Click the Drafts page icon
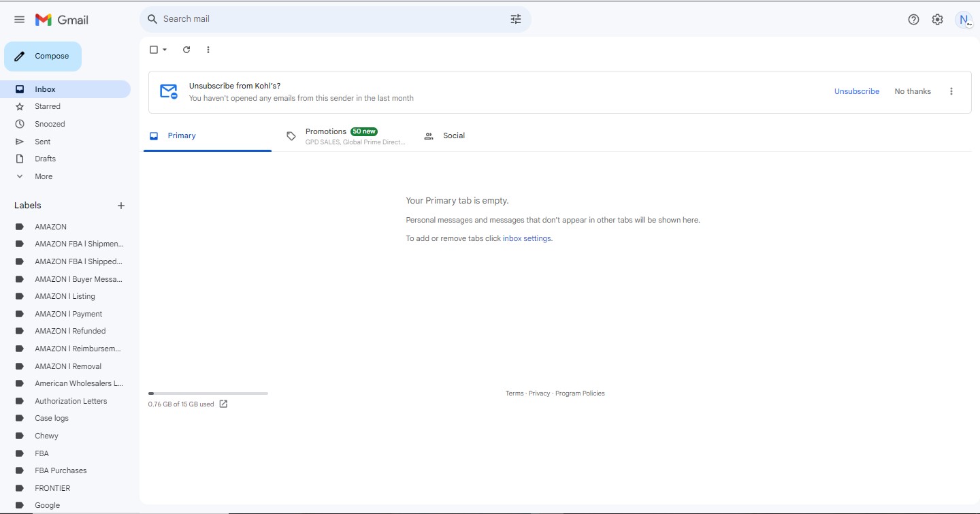The height and width of the screenshot is (514, 980). [20, 159]
